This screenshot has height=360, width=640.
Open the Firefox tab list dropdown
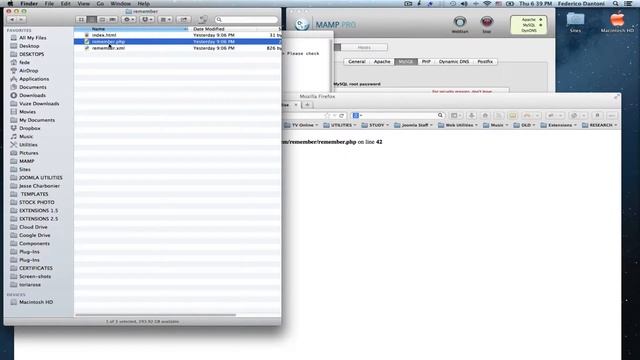[296, 105]
